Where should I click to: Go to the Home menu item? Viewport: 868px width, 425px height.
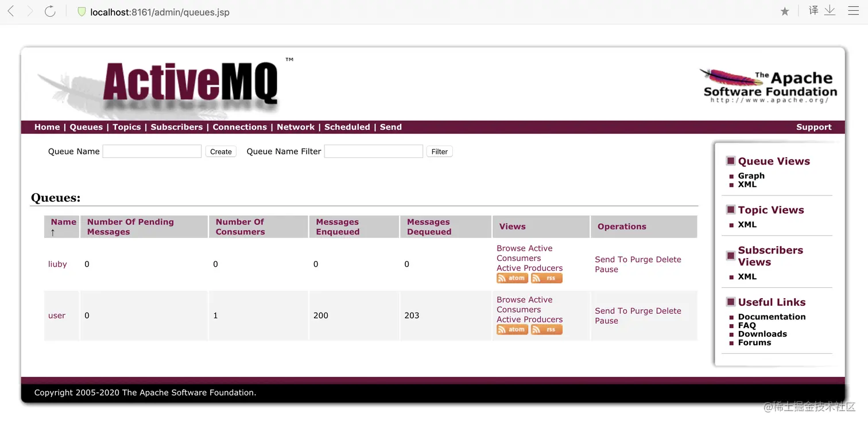pos(47,127)
